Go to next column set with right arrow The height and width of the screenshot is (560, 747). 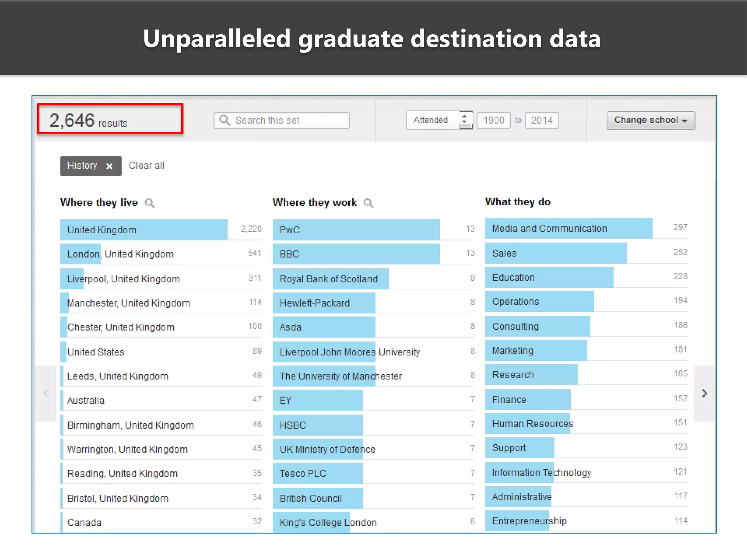click(x=704, y=393)
